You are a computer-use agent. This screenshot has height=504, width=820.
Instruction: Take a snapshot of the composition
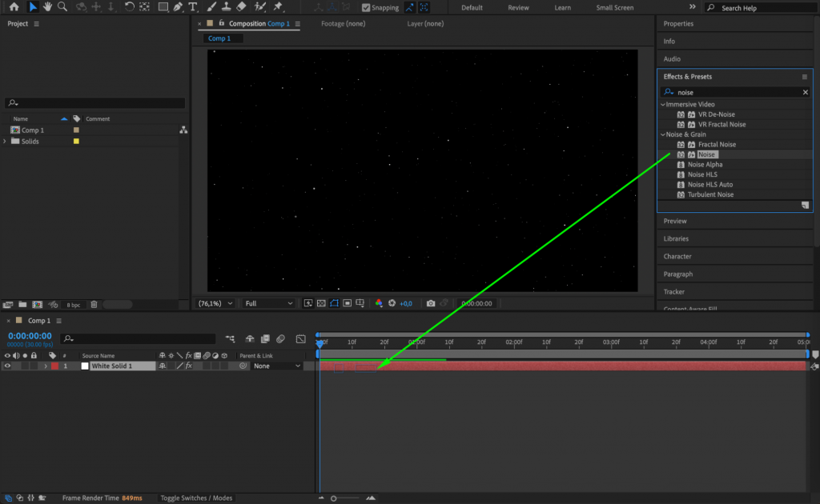pyautogui.click(x=430, y=303)
